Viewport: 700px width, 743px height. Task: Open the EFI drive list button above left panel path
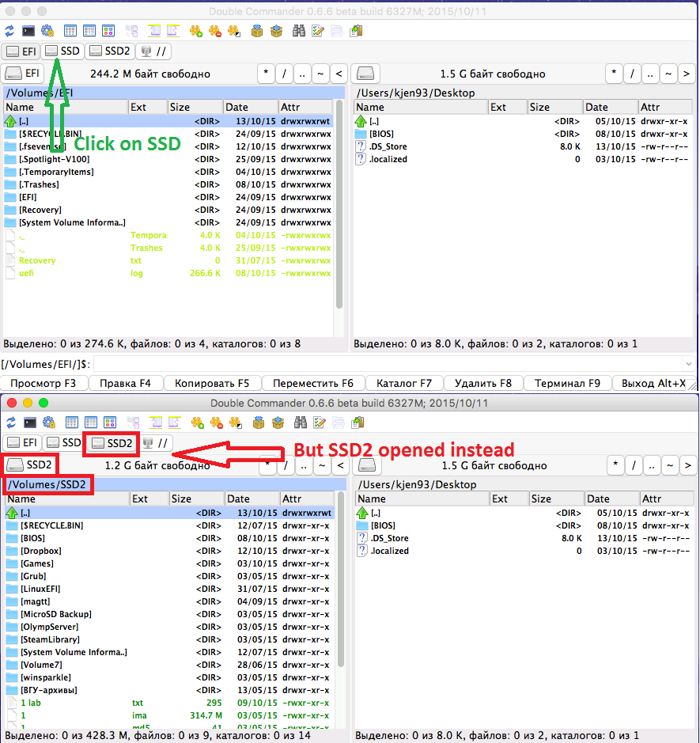[24, 74]
